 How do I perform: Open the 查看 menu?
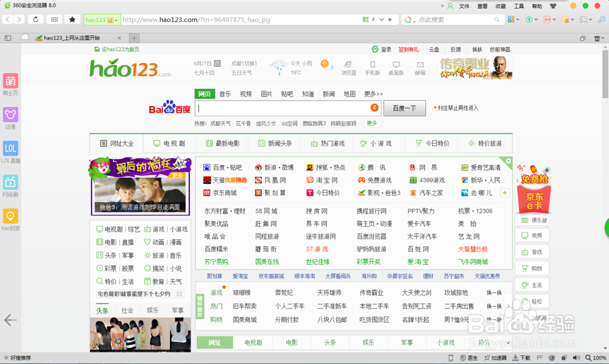coord(482,6)
